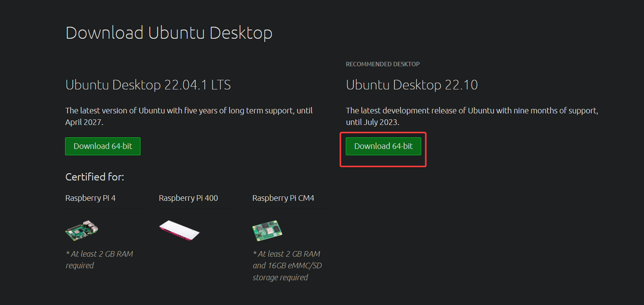Click the Raspberry Pi CM4 label
This screenshot has width=644, height=305.
coord(283,198)
